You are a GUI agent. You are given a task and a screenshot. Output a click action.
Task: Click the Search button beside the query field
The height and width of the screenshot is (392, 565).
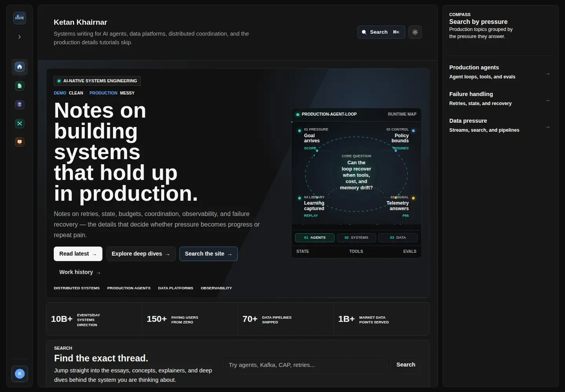click(406, 365)
